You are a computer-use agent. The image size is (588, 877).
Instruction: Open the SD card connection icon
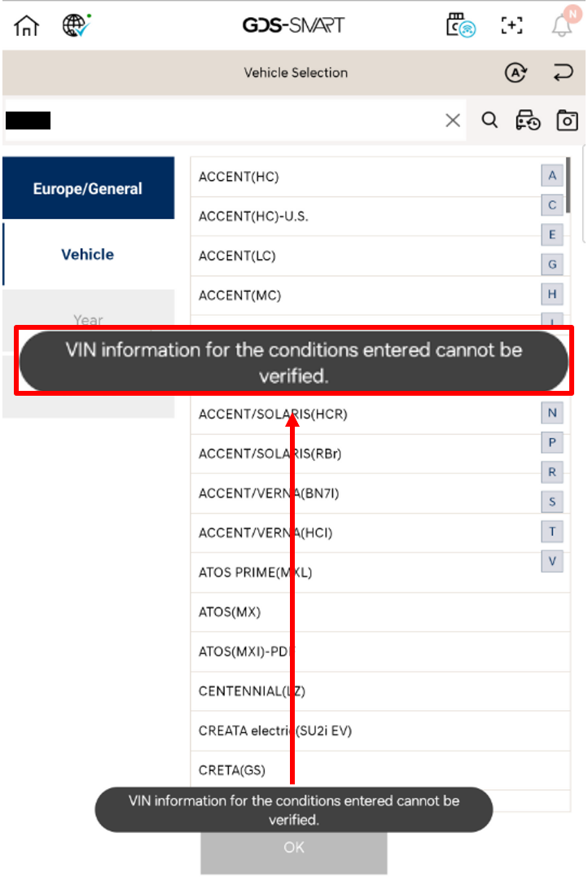pyautogui.click(x=460, y=25)
